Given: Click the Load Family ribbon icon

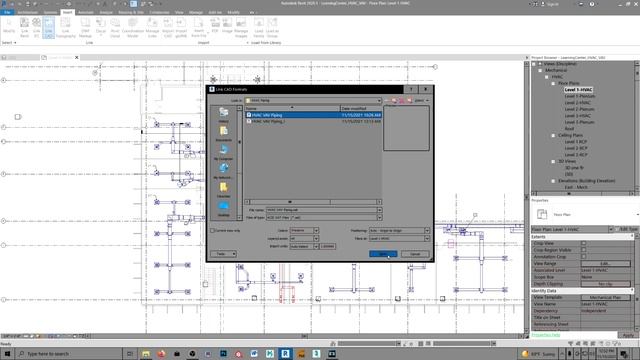Looking at the screenshot, I should [x=259, y=27].
